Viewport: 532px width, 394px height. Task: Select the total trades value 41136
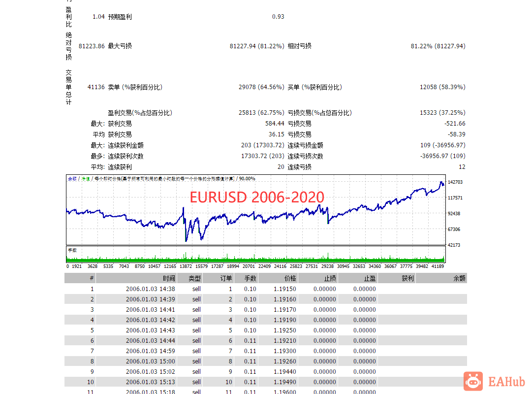pyautogui.click(x=96, y=87)
